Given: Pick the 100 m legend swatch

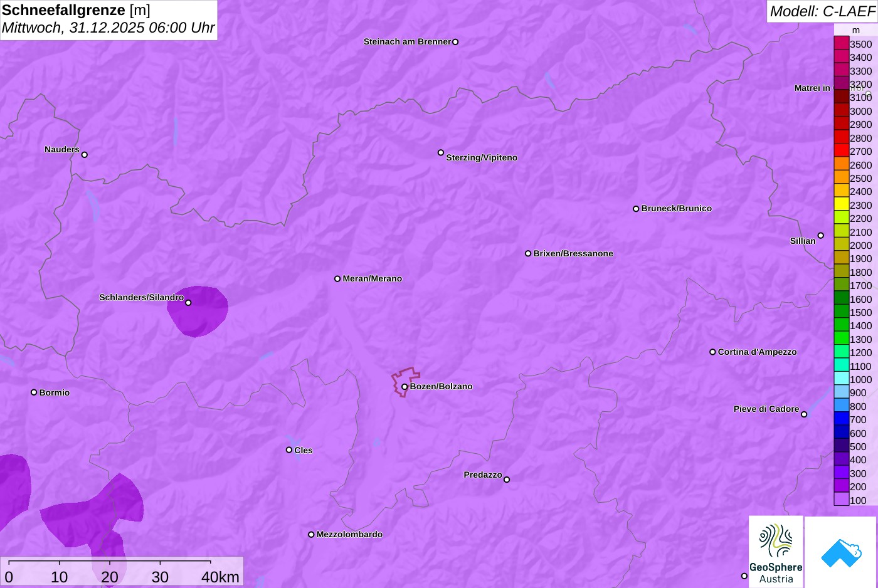Looking at the screenshot, I should pyautogui.click(x=842, y=499).
